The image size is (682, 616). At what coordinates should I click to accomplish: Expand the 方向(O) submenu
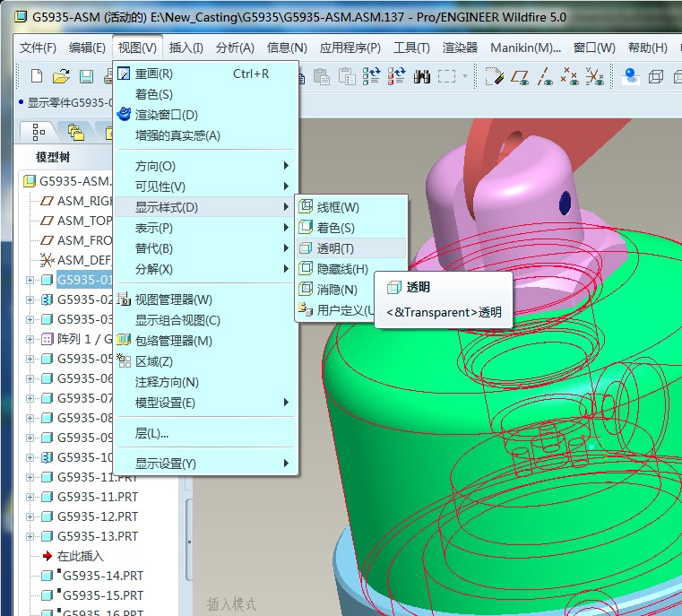205,166
